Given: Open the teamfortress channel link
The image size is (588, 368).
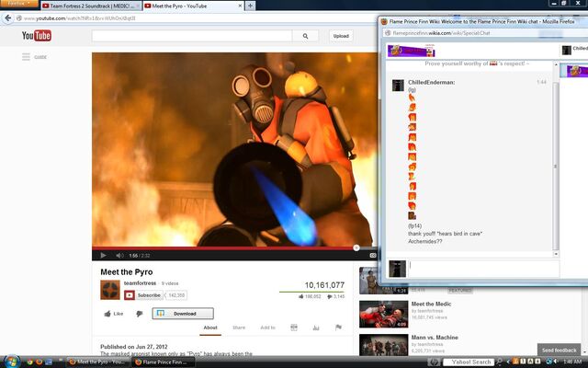Looking at the screenshot, I should pyautogui.click(x=140, y=283).
